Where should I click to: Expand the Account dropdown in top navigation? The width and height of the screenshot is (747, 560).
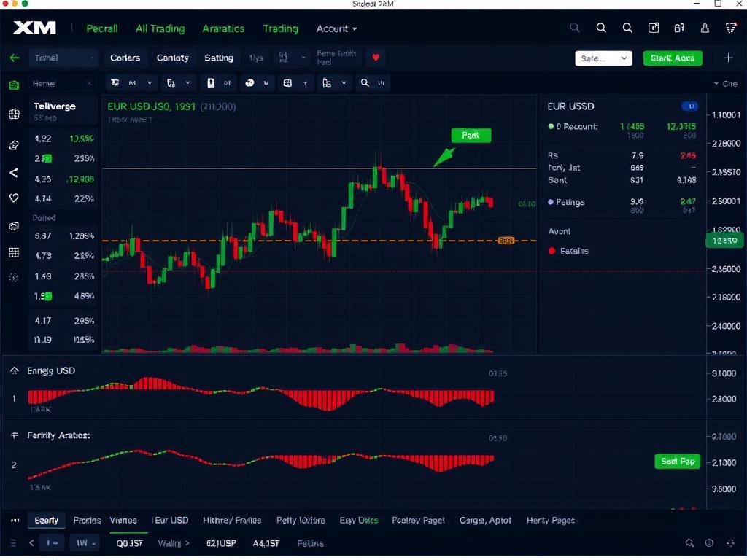coord(336,28)
